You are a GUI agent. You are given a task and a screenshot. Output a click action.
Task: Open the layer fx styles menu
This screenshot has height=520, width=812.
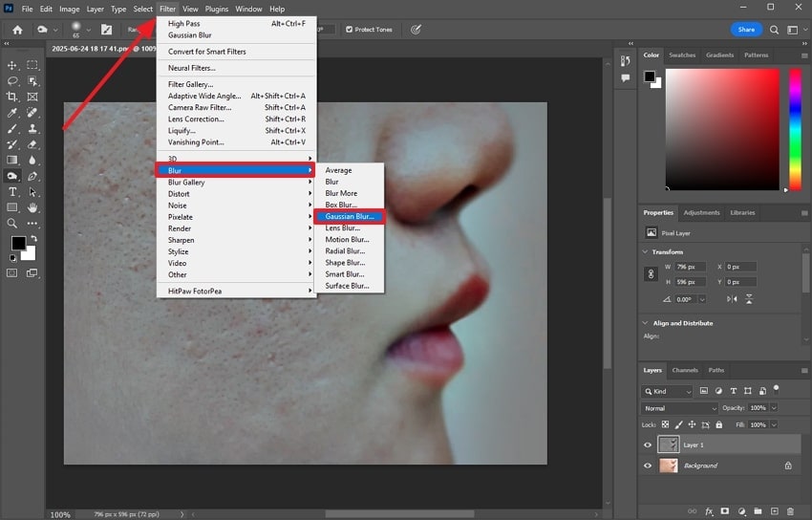709,511
